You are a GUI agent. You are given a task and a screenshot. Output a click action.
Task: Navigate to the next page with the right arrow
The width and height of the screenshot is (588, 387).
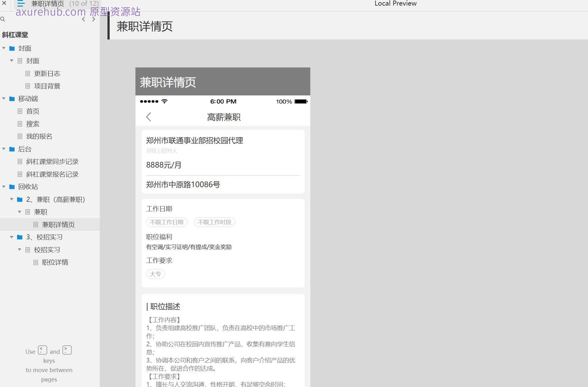tap(93, 19)
